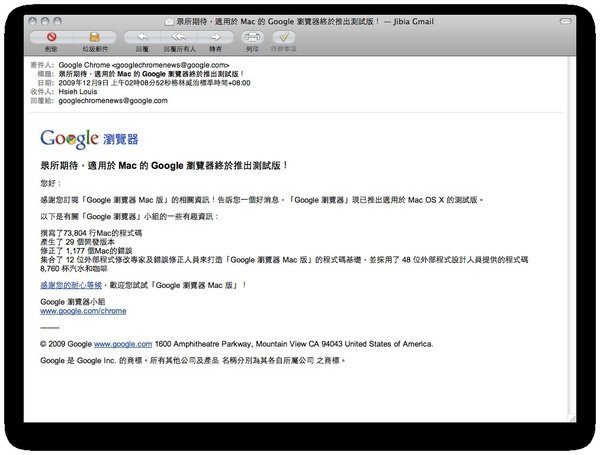
Task: Click the Forward (轉寄) arrow icon
Action: coord(215,37)
